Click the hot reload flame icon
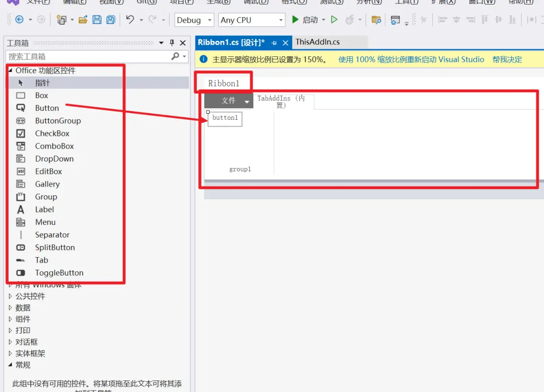 (350, 20)
